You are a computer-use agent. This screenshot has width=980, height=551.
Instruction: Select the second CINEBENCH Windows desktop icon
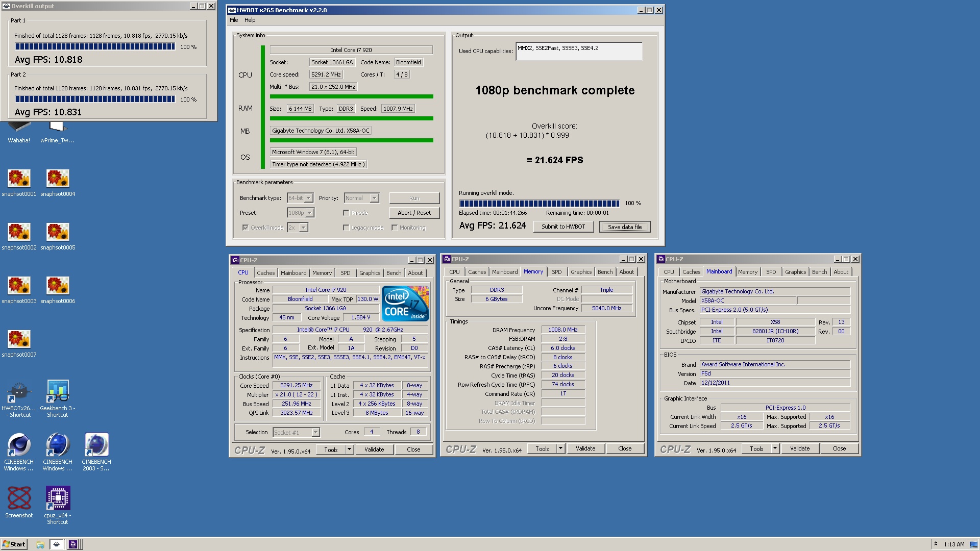pos(58,453)
